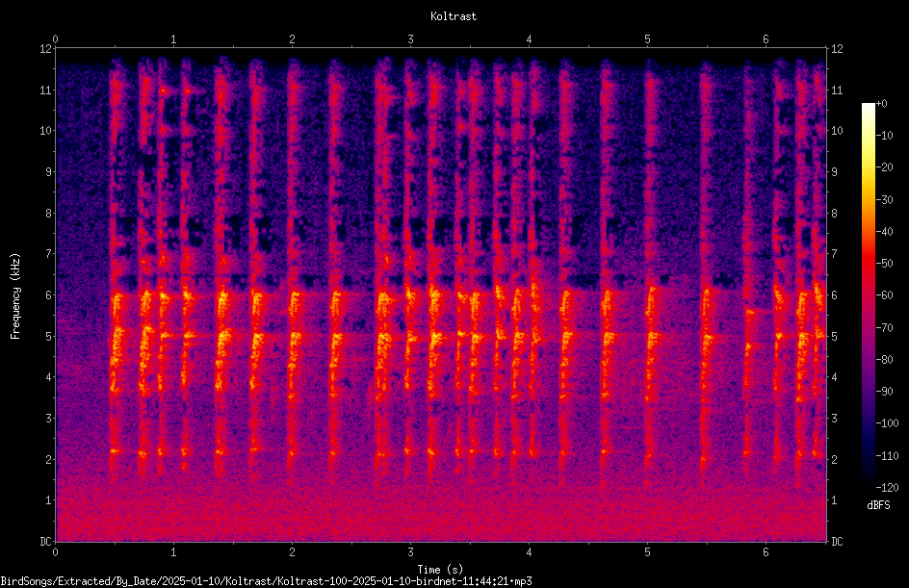Select the 3 second mark on bottom time axis

410,552
